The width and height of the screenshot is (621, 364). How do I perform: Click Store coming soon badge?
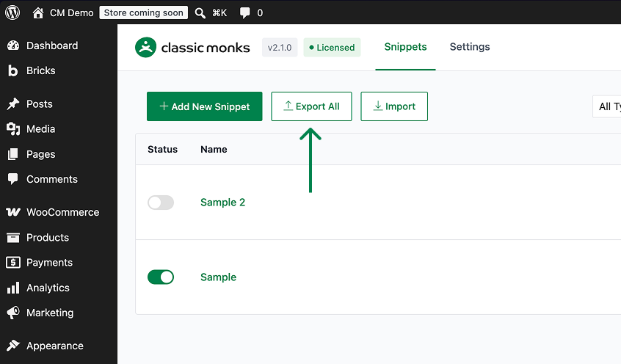[143, 12]
